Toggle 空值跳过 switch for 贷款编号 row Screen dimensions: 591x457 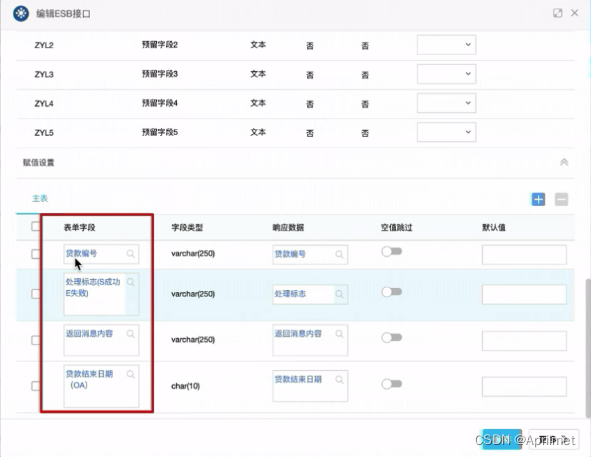(392, 252)
